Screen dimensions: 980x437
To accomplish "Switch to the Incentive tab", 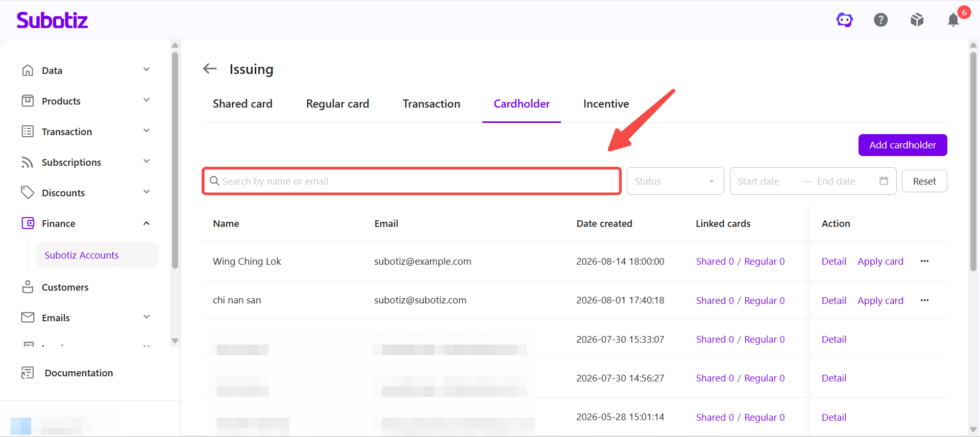I will pos(606,104).
